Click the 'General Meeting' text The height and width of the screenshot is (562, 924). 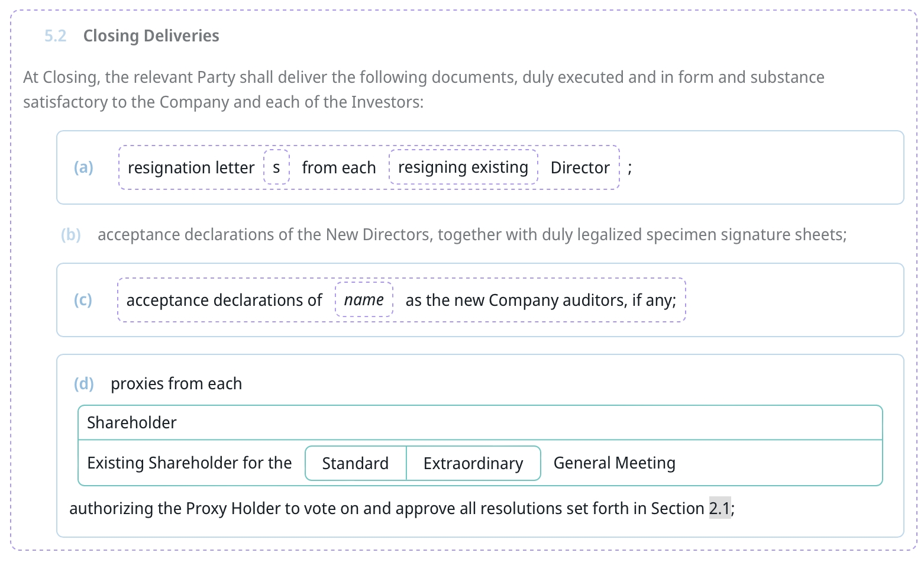coord(614,463)
